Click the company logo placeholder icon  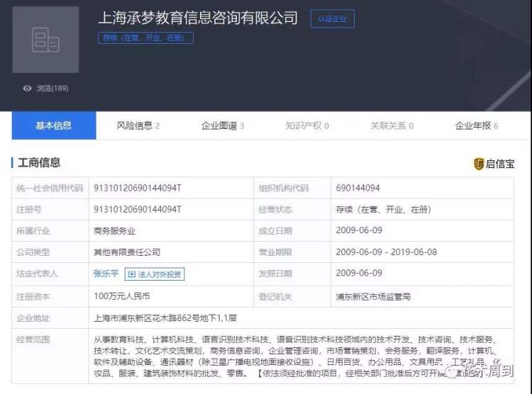pyautogui.click(x=45, y=40)
